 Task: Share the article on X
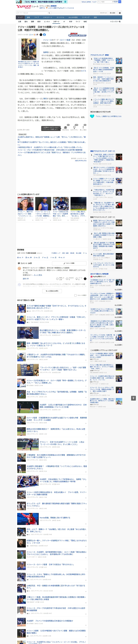[41, 35]
